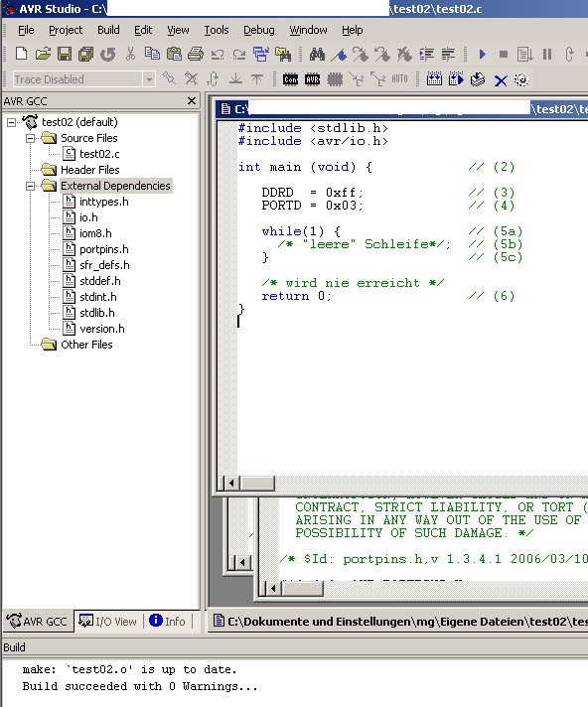Screen dimensions: 588x707
Task: Click the 'return 0;' line in the code
Action: point(296,296)
